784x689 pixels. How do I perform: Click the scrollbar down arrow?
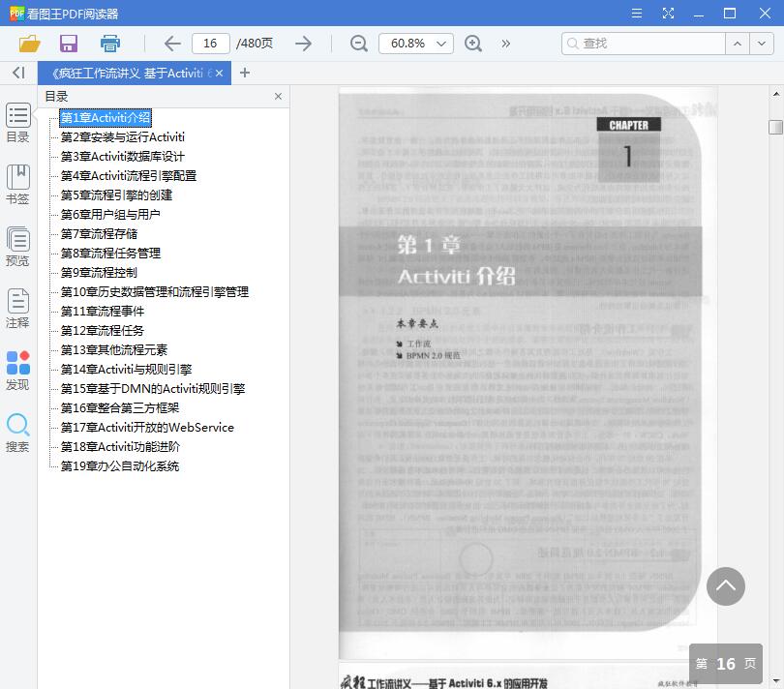776,681
